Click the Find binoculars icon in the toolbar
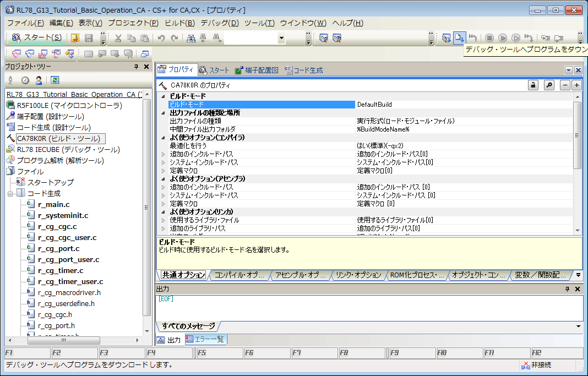The width and height of the screenshot is (588, 376). 191,38
